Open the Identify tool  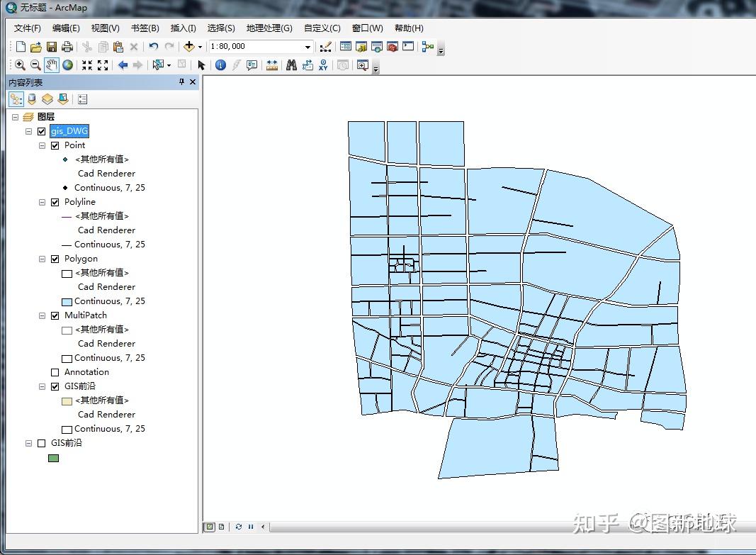coord(220,65)
